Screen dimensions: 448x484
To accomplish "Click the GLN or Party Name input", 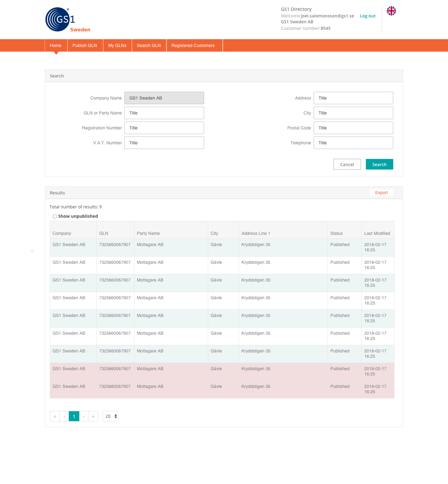I will click(164, 113).
